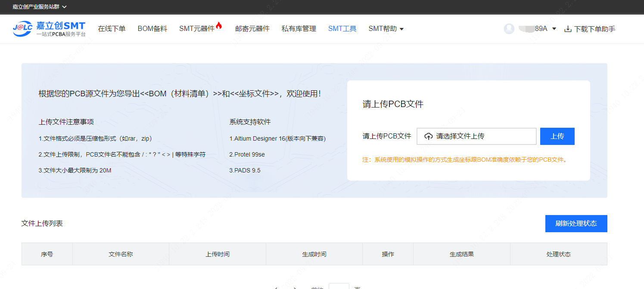Click the 请选择文件上传 file field
The width and height of the screenshot is (644, 289).
click(x=476, y=136)
